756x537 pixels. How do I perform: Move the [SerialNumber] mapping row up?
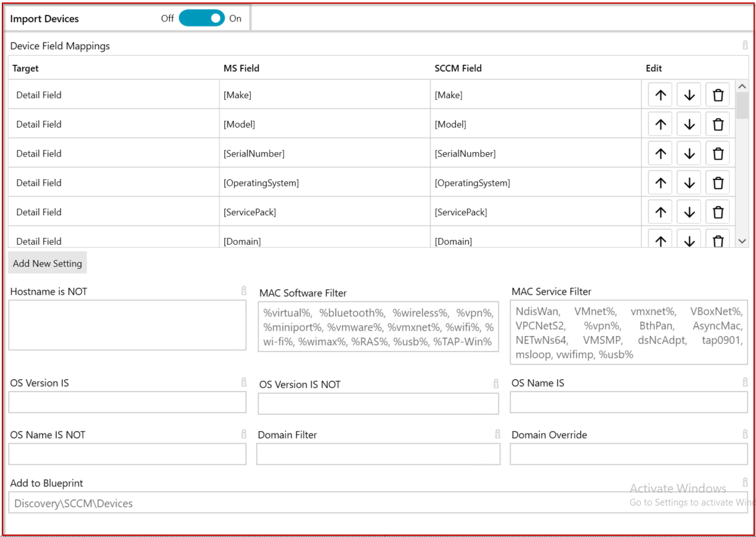[660, 154]
